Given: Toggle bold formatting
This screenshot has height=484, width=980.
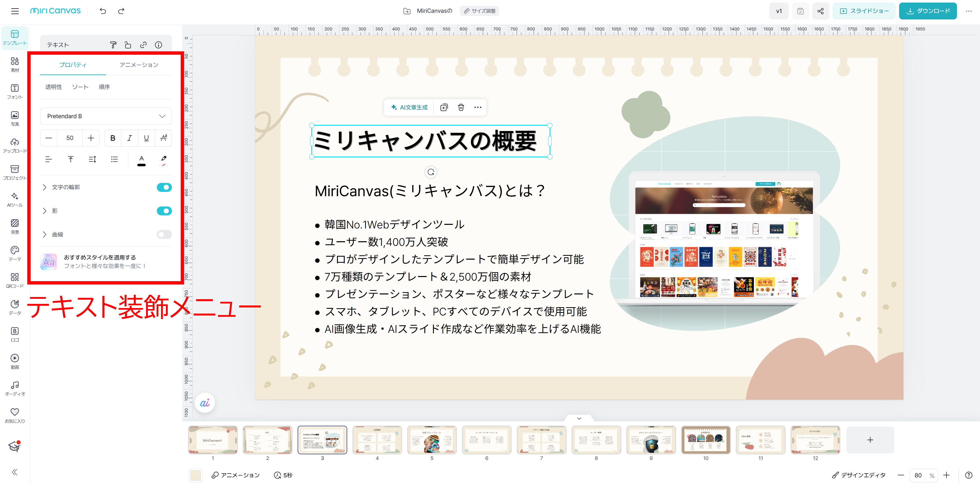Looking at the screenshot, I should (113, 138).
